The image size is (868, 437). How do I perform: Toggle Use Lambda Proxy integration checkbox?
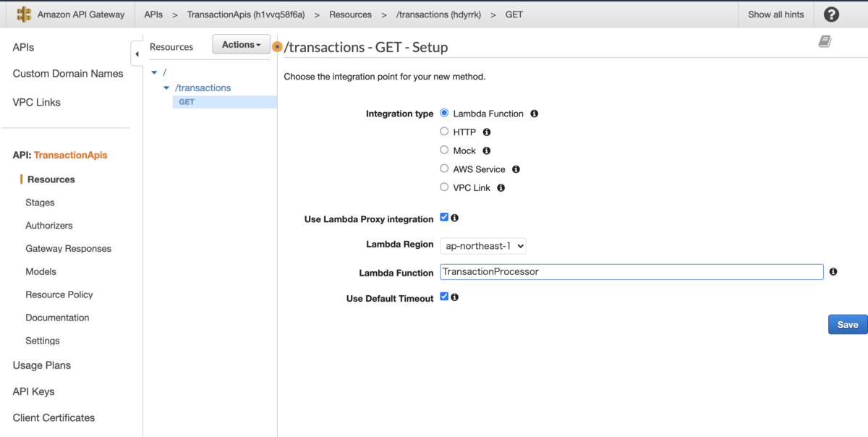pyautogui.click(x=444, y=218)
